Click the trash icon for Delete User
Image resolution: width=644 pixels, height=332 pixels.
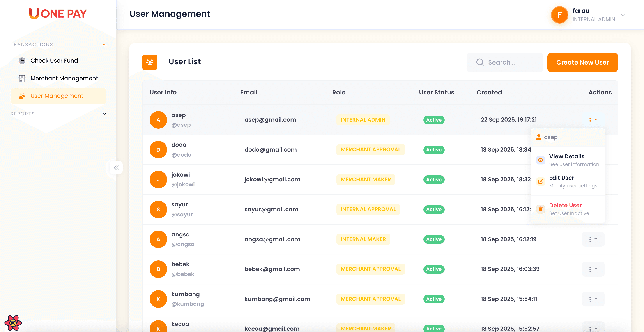tap(541, 209)
